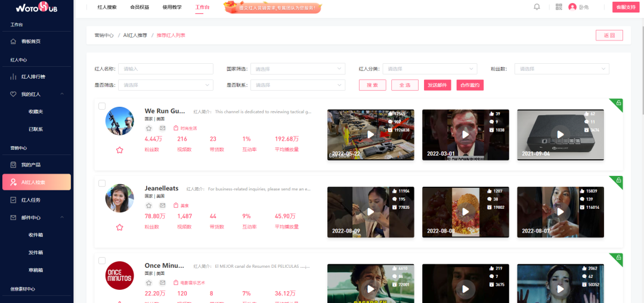Click the 搜索 search button

373,85
